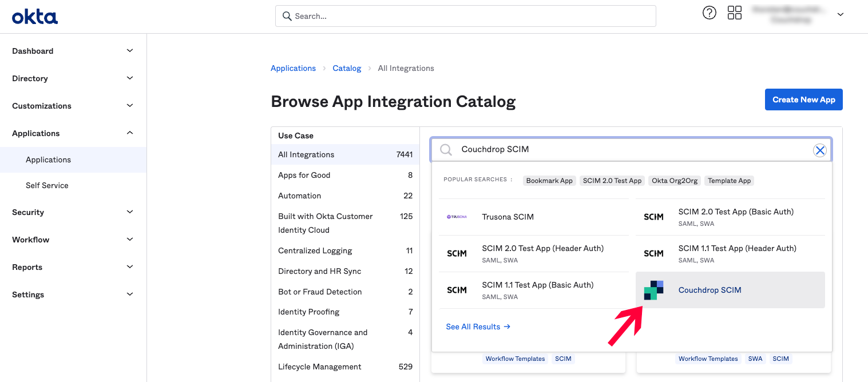Click See All Results link

pos(478,327)
